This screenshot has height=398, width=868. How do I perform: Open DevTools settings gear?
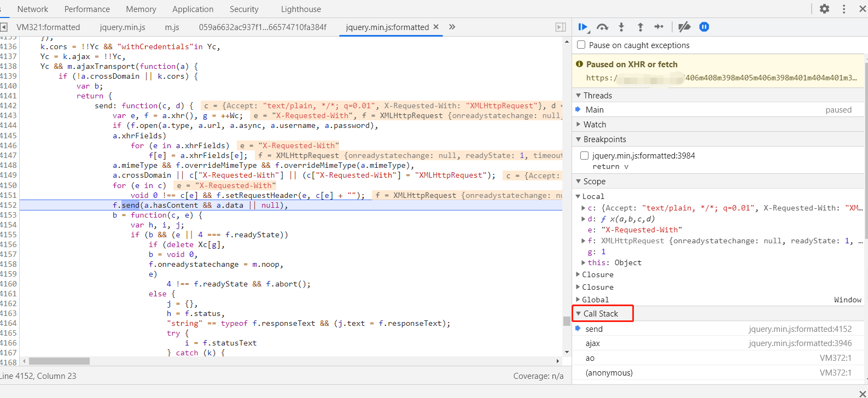(824, 9)
